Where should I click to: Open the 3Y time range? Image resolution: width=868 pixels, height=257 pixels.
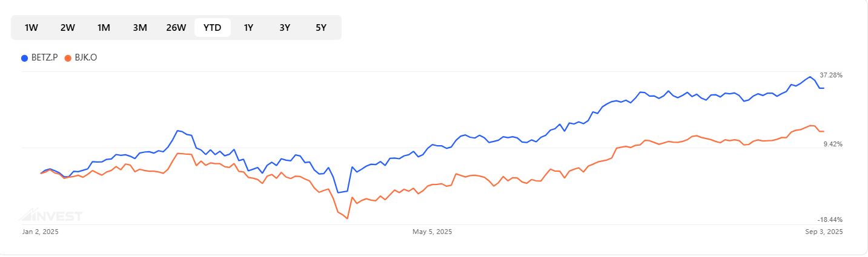click(x=285, y=27)
